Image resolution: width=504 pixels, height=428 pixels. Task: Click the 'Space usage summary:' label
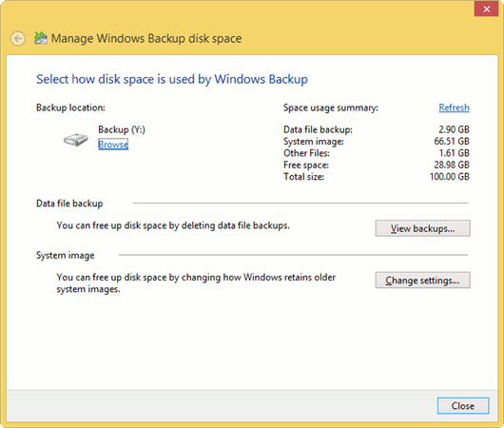point(331,107)
